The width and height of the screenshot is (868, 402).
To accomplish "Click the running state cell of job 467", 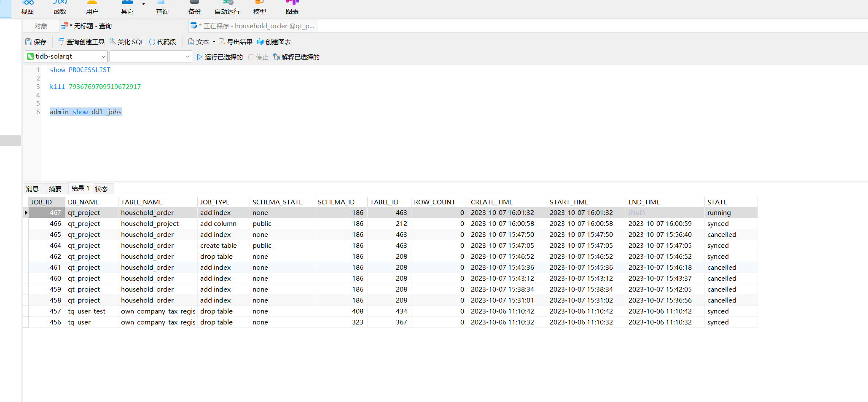I will pyautogui.click(x=731, y=213).
